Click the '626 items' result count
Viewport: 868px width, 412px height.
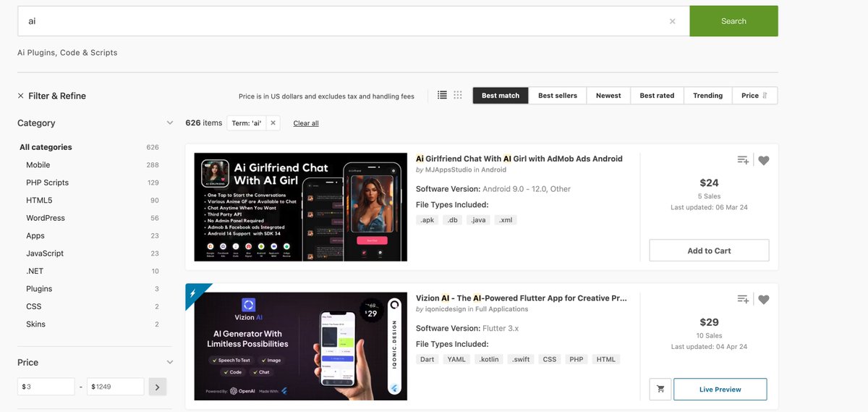pos(204,123)
